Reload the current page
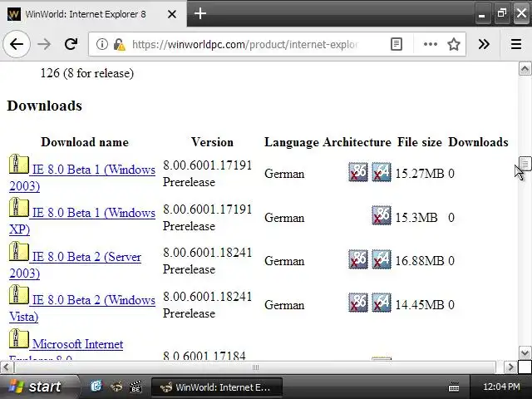 71,44
